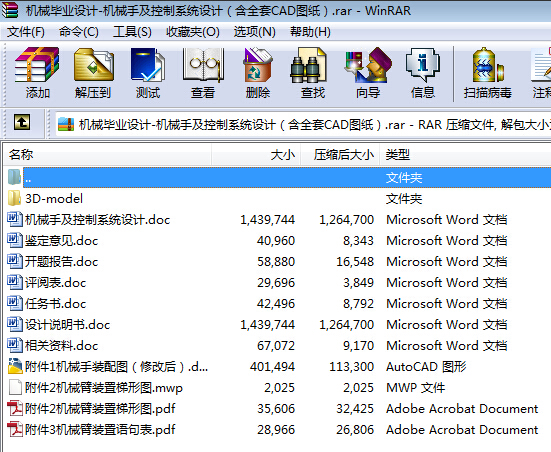Select the parent folder '..' icon
Viewport: 551px width, 452px height.
(x=14, y=177)
